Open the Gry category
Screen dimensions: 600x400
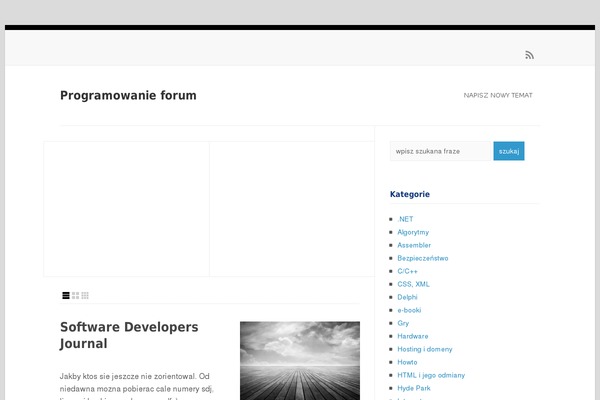(403, 323)
